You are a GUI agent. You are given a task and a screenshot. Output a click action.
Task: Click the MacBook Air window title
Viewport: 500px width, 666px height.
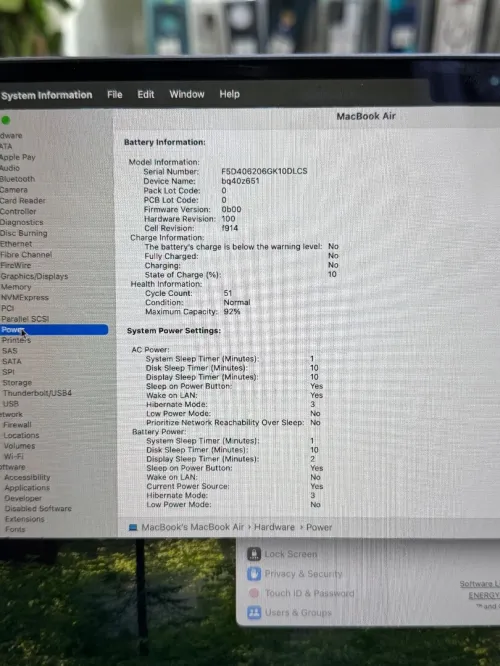[x=366, y=116]
